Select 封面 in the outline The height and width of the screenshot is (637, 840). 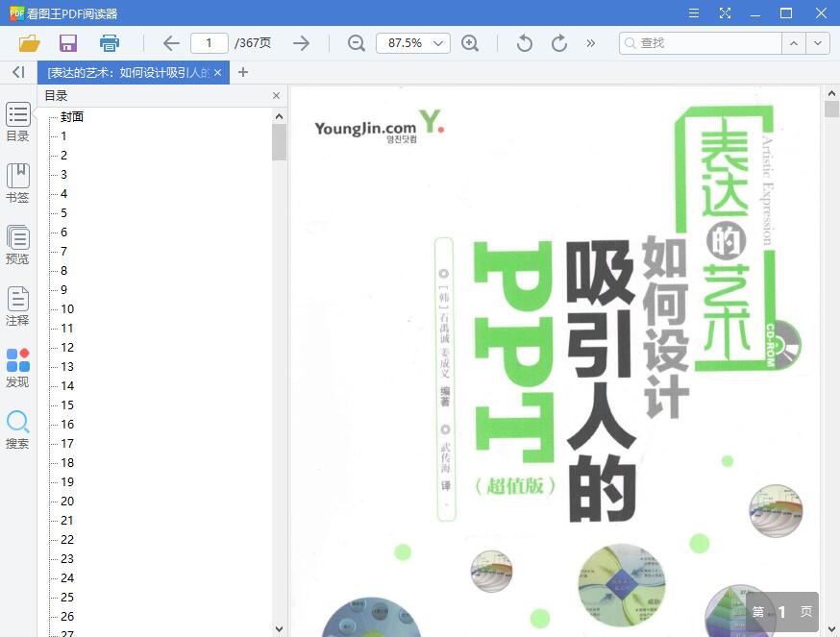tap(72, 117)
